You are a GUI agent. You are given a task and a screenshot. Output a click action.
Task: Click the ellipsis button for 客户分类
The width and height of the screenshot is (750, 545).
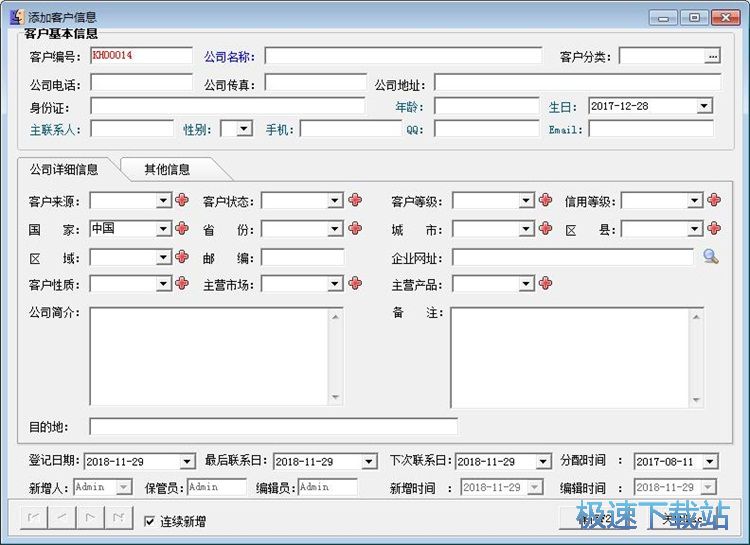click(712, 57)
